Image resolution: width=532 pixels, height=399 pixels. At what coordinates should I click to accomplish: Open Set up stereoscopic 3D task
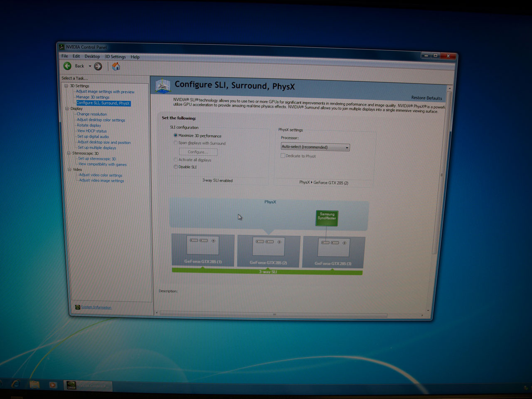pos(97,159)
